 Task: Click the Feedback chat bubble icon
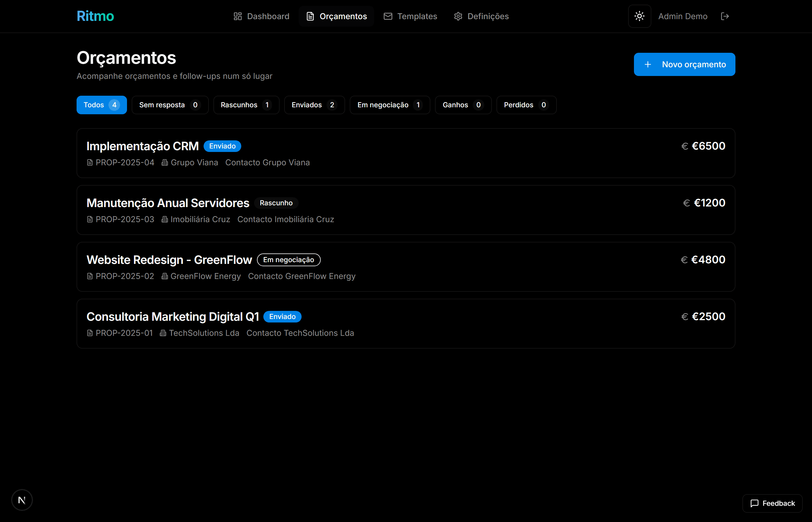[754, 503]
